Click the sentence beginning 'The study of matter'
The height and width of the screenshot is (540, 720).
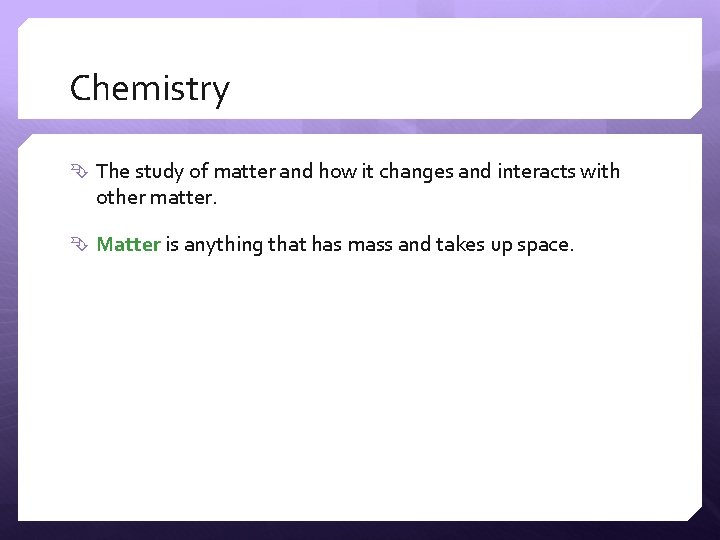point(358,184)
